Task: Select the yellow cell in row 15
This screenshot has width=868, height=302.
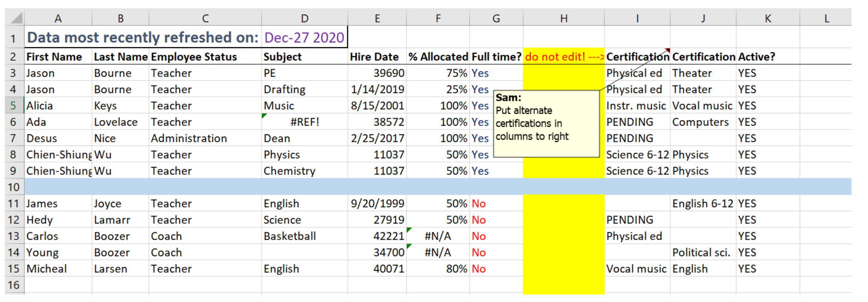Action: click(x=563, y=269)
